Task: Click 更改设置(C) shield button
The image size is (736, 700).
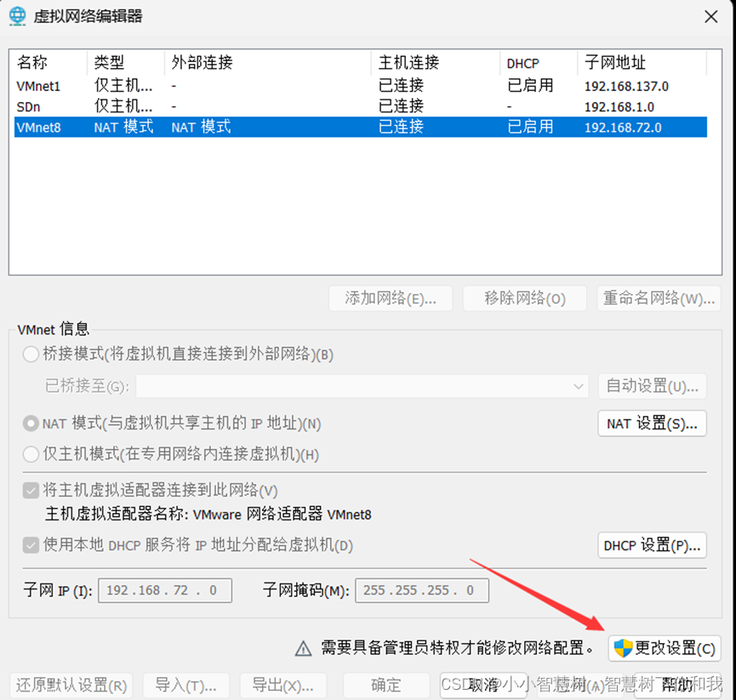Action: [665, 648]
